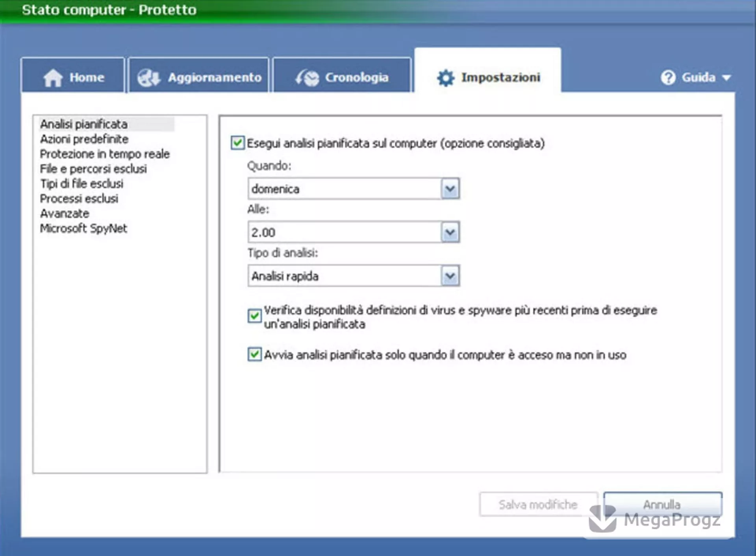This screenshot has height=556, width=756.
Task: Expand the Guida dropdown arrow
Action: click(726, 78)
